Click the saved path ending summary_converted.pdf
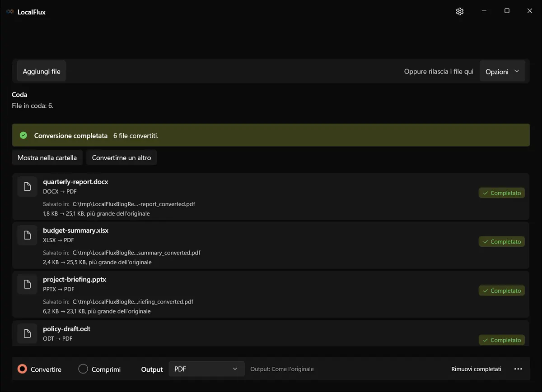The height and width of the screenshot is (392, 542). point(136,253)
